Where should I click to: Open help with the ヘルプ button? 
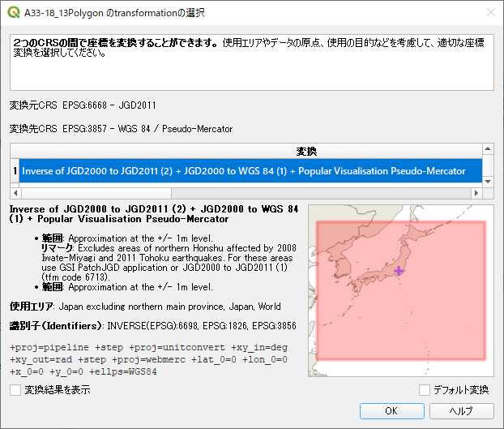pos(461,411)
